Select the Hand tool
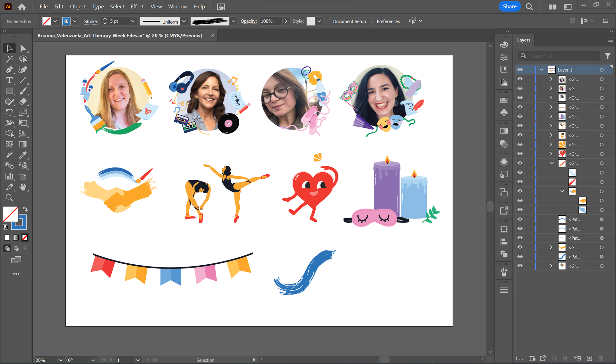 [23, 187]
